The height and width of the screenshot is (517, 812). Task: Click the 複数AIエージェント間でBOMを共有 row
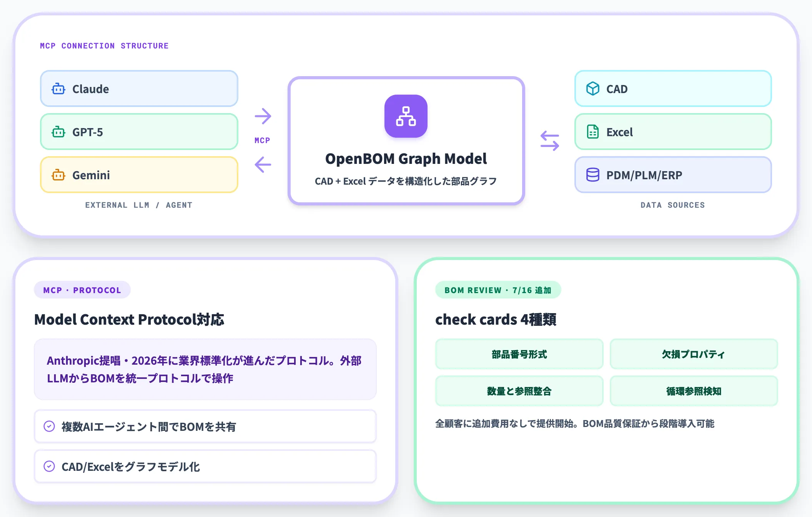[205, 426]
